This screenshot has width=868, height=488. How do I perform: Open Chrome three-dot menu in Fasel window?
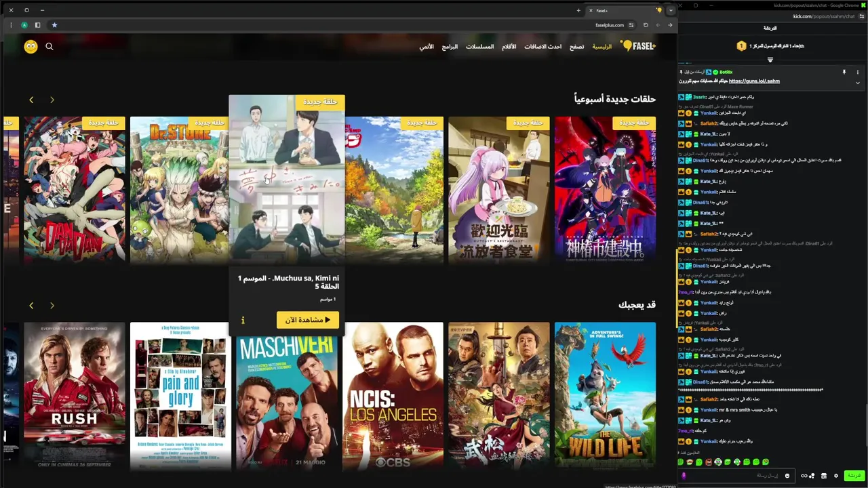point(11,25)
